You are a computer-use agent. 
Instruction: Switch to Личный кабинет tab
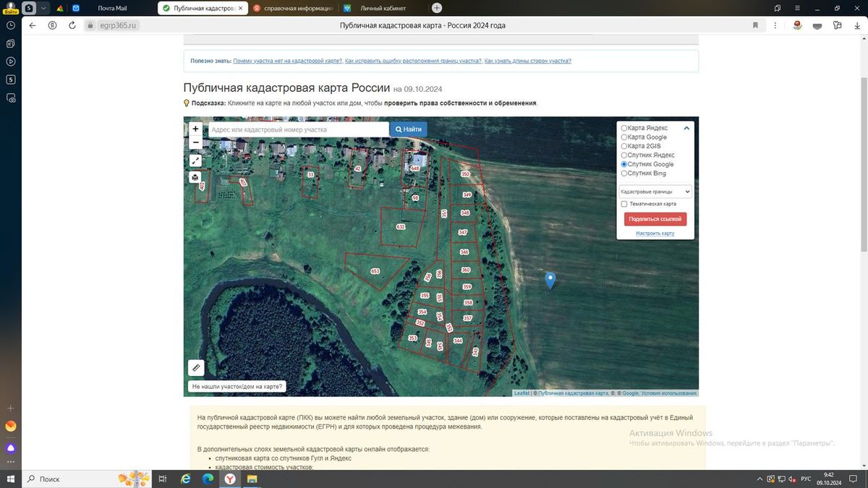tap(383, 8)
